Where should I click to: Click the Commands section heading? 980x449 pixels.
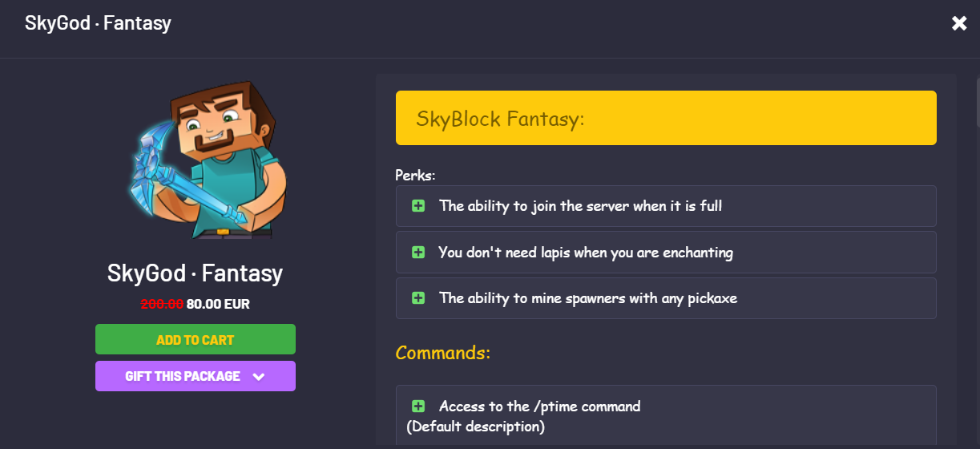pyautogui.click(x=443, y=353)
